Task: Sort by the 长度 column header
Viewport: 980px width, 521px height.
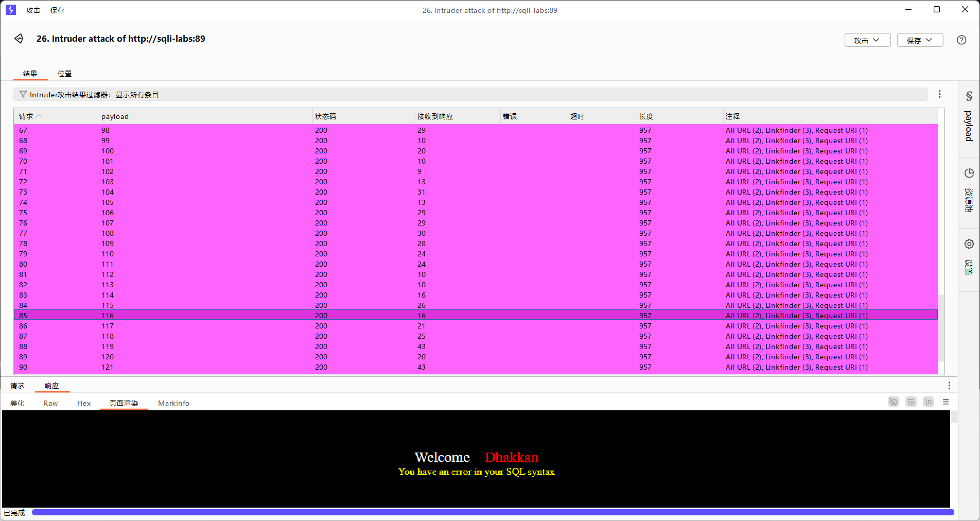Action: [x=679, y=116]
